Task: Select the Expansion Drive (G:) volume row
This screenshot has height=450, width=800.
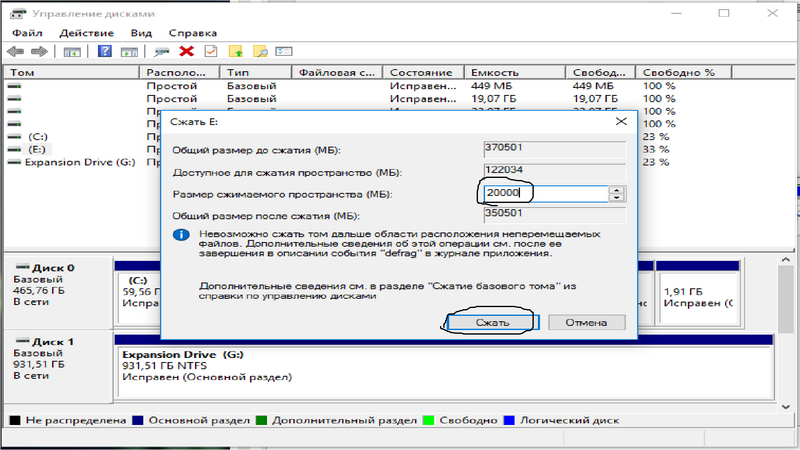Action: [x=80, y=162]
